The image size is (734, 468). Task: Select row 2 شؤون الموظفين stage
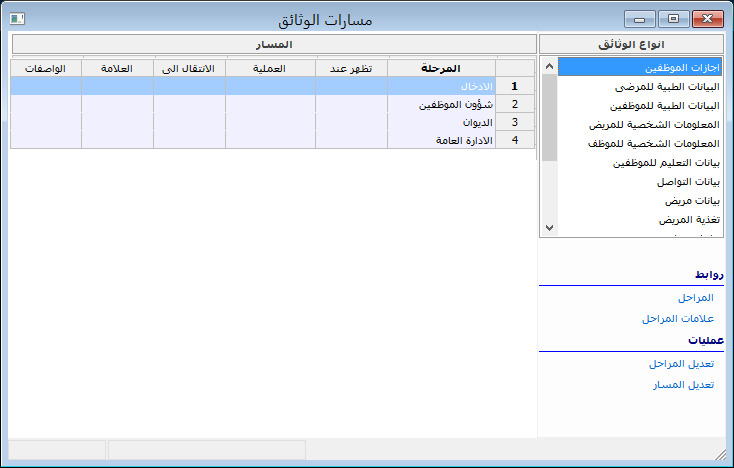[x=440, y=104]
